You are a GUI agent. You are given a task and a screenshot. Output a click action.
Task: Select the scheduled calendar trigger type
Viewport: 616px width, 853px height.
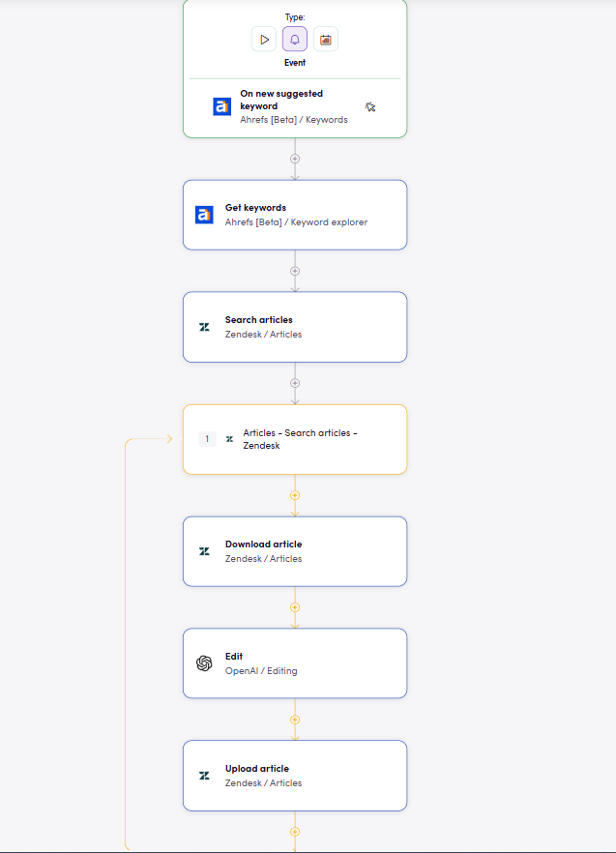coord(326,39)
